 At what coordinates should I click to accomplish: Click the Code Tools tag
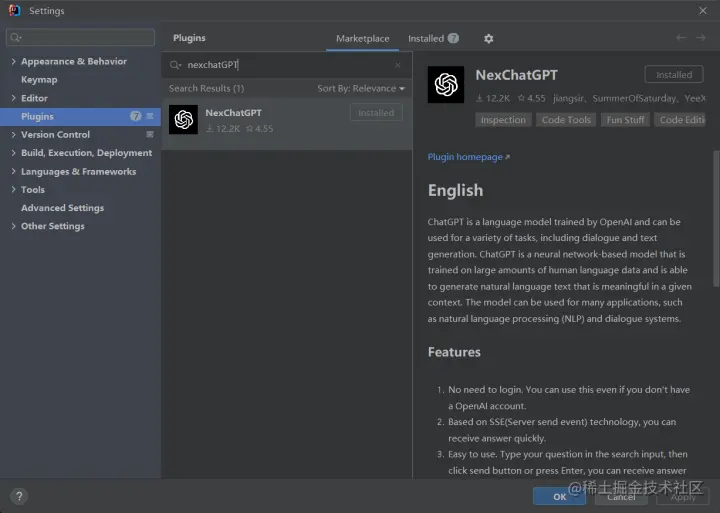566,120
